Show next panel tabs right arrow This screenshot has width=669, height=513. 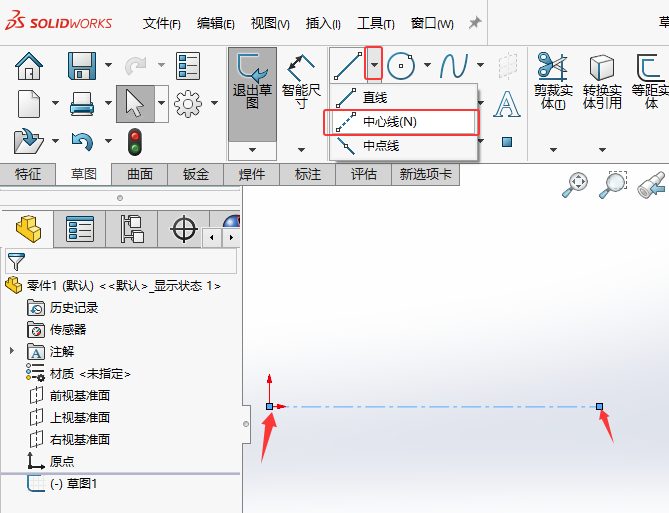click(231, 237)
